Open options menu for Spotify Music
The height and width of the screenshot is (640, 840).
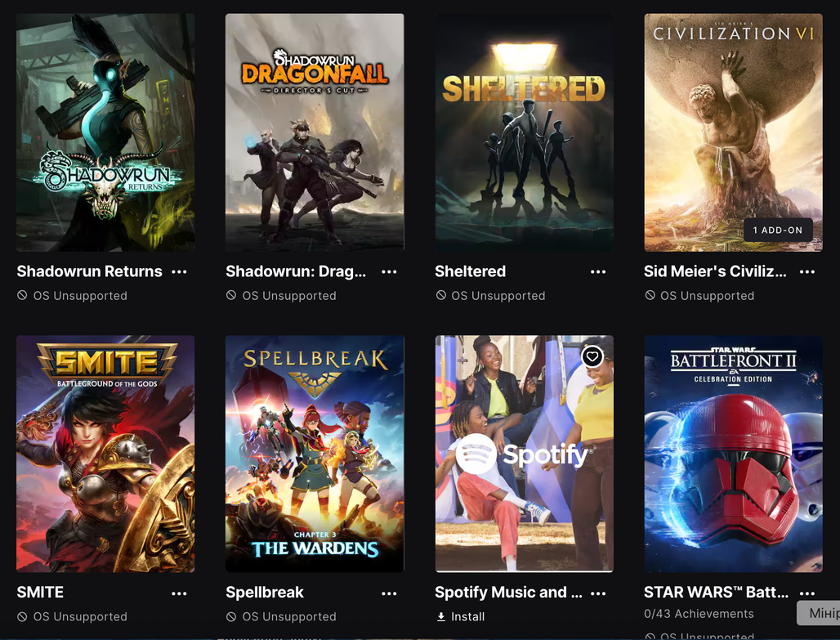598,593
